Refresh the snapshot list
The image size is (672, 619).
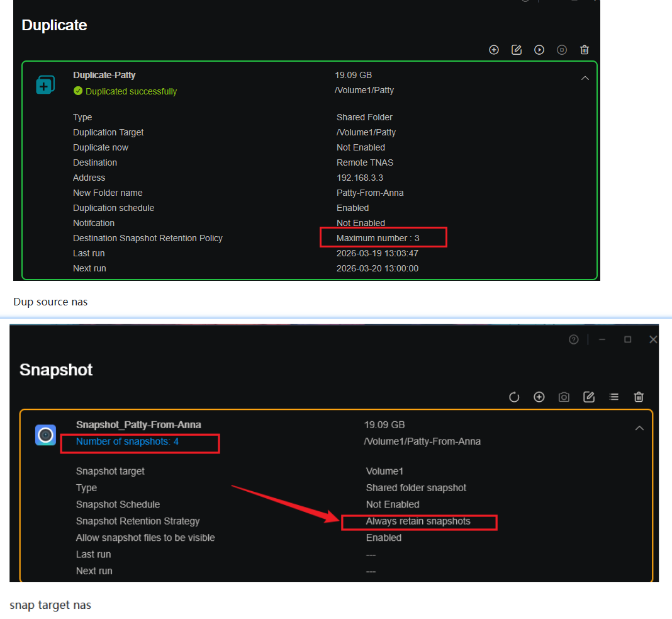tap(514, 397)
